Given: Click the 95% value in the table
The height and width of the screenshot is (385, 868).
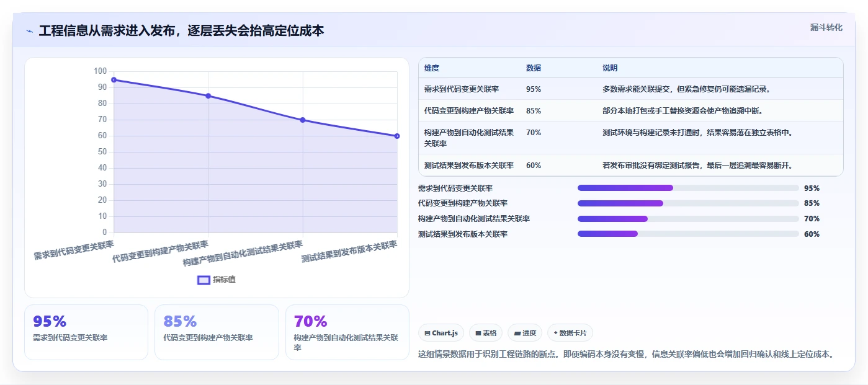Looking at the screenshot, I should [534, 89].
